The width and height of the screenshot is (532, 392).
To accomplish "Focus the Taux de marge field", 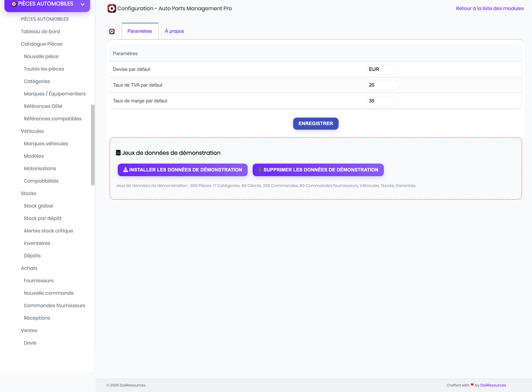I will pos(382,101).
